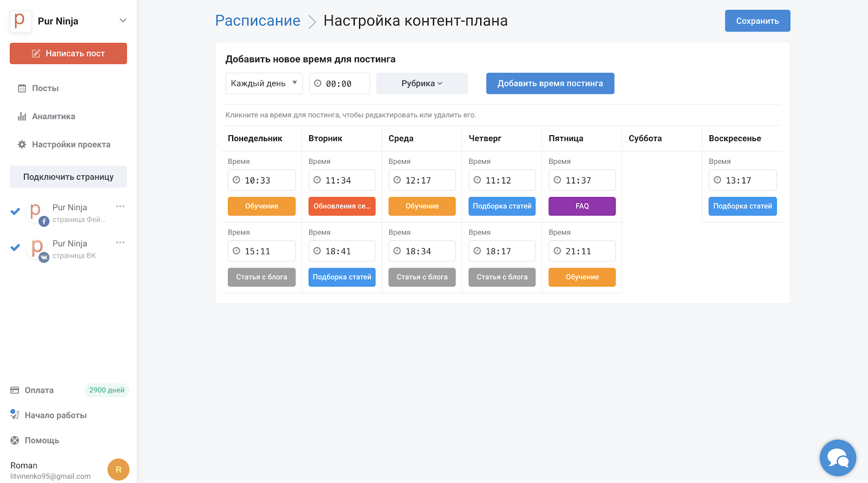Click Monday Статья с блога gray label
Image resolution: width=868 pixels, height=483 pixels.
(x=261, y=277)
